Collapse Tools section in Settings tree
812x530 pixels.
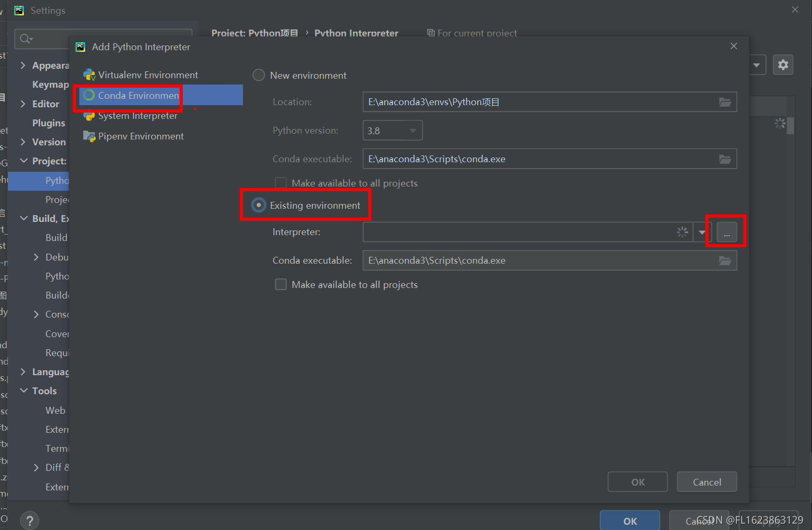coord(24,390)
